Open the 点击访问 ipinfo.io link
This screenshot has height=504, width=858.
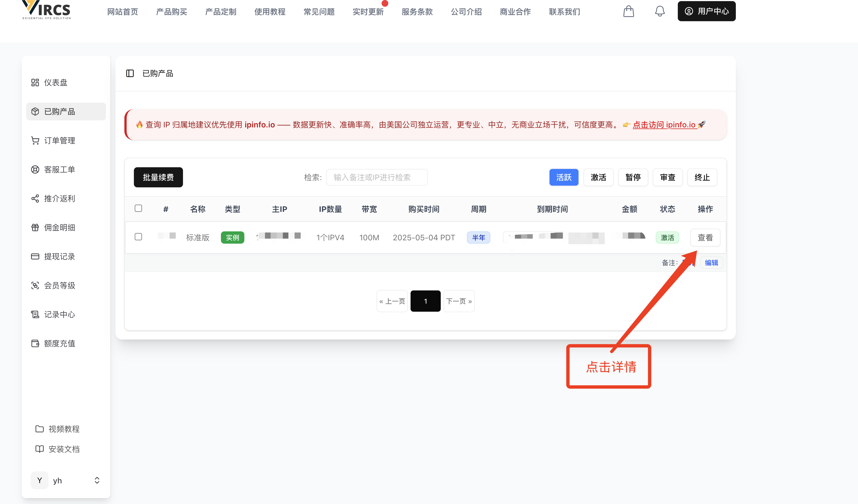pos(664,125)
